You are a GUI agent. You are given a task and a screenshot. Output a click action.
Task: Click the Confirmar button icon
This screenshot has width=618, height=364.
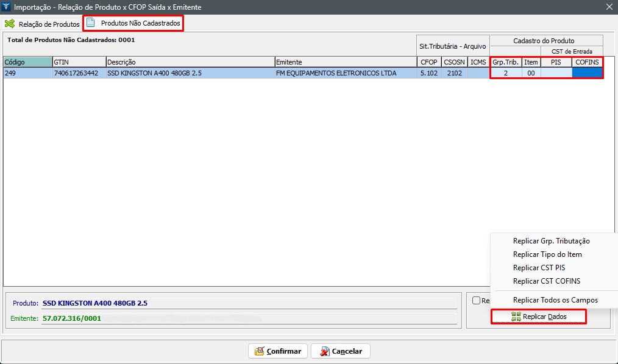pos(259,351)
